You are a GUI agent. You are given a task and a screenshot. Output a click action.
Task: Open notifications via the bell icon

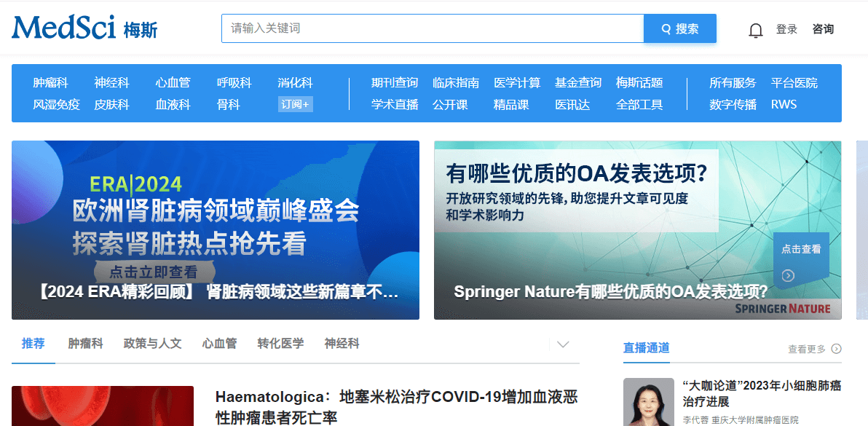(755, 30)
